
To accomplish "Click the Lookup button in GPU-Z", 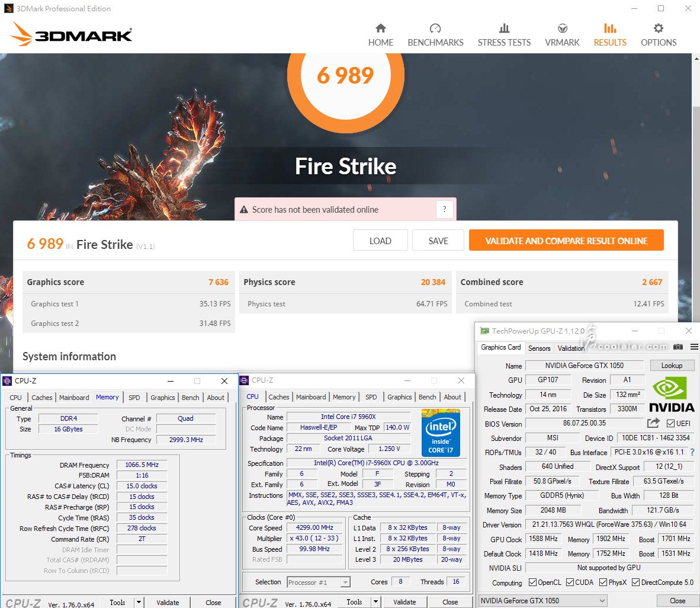I will pos(672,365).
